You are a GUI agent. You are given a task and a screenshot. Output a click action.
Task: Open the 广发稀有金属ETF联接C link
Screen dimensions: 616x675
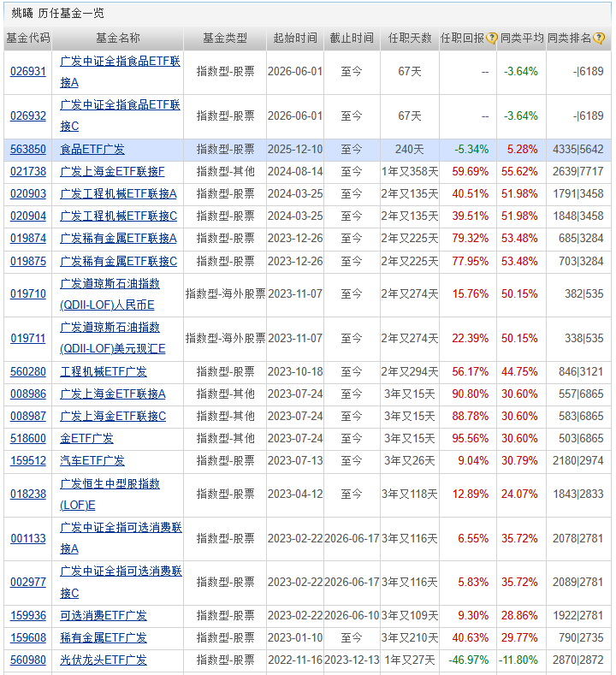(x=118, y=261)
